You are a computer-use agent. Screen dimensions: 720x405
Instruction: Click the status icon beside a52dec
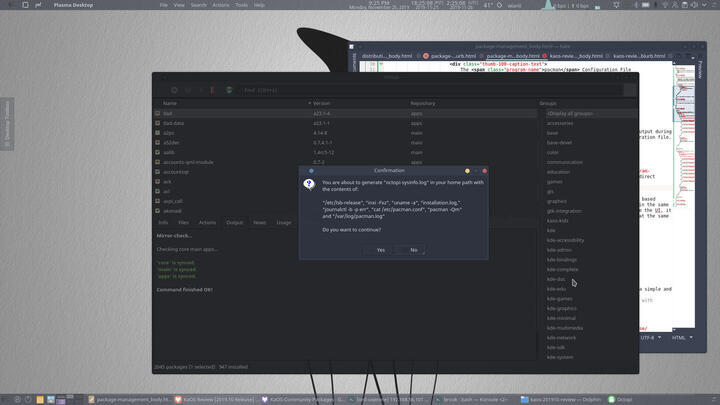(158, 142)
